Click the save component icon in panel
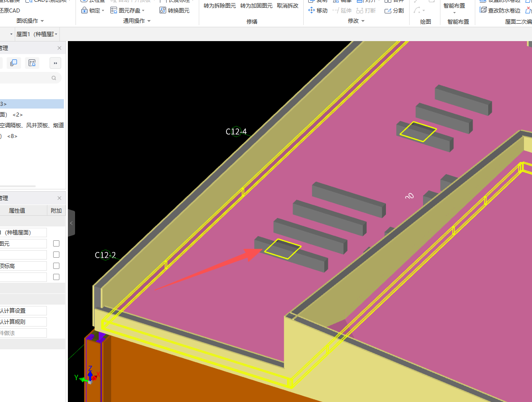 (x=32, y=63)
